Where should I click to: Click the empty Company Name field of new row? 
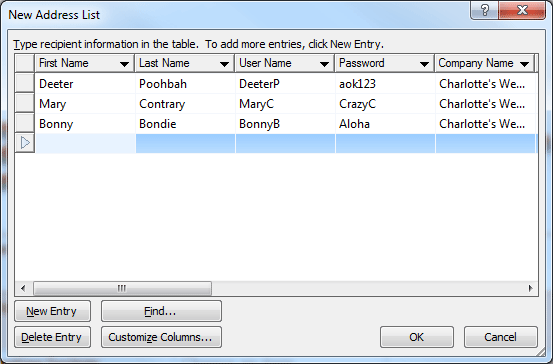485,143
